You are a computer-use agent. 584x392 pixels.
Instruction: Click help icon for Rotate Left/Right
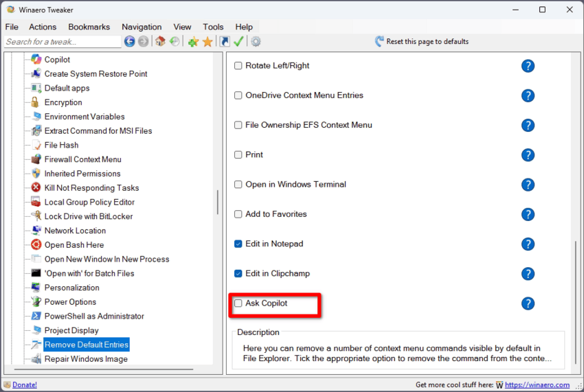pyautogui.click(x=528, y=66)
